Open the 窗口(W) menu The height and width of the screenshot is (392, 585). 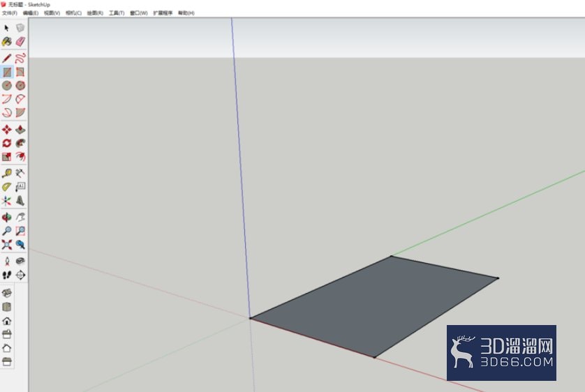(x=138, y=13)
